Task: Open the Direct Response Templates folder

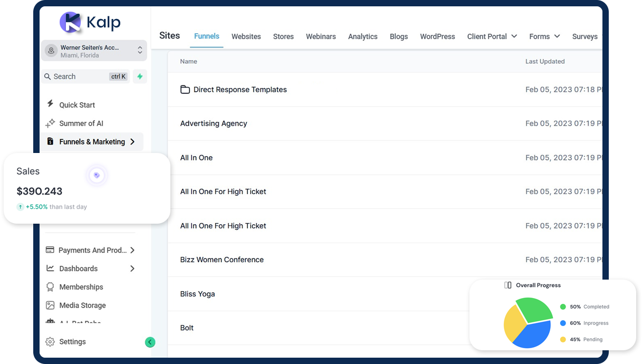Action: (240, 90)
